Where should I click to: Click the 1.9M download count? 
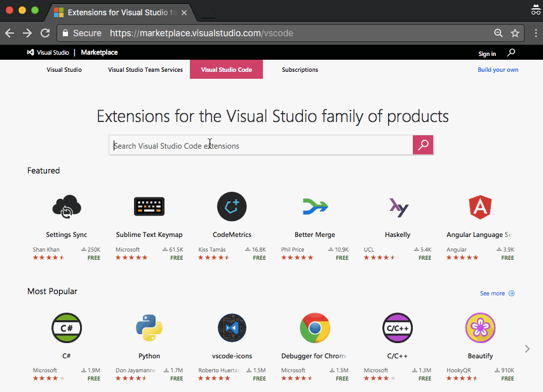pos(91,370)
